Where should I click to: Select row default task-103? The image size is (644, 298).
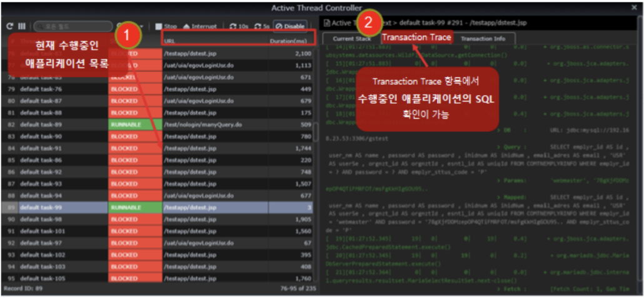tap(158, 267)
